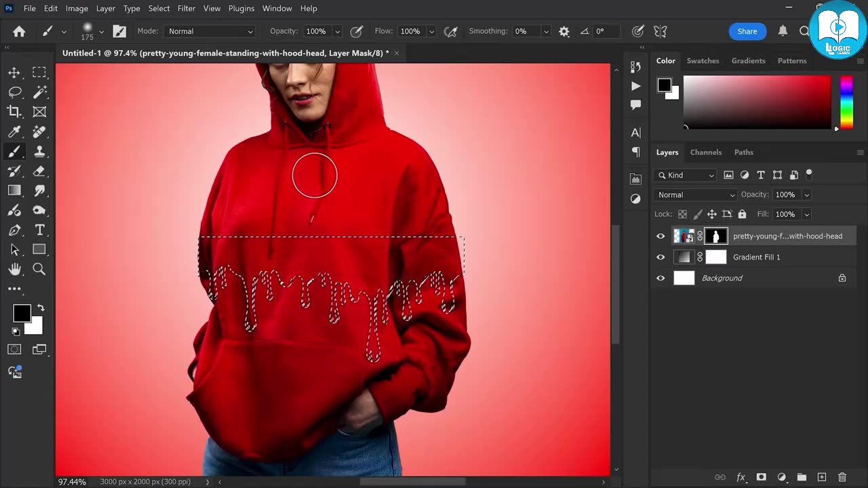Select the Rectangle shape tool
The height and width of the screenshot is (488, 868).
click(x=39, y=249)
